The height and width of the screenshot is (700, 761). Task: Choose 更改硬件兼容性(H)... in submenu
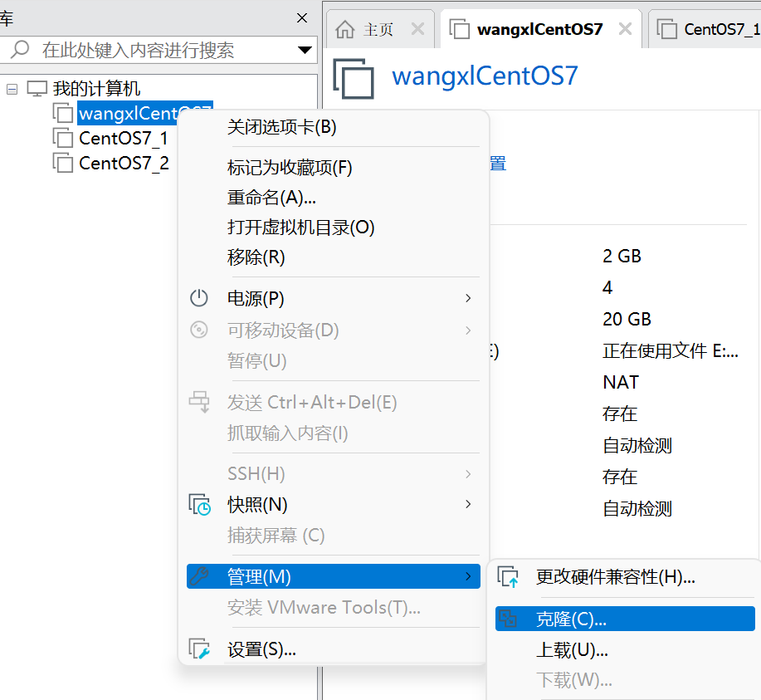point(625,576)
